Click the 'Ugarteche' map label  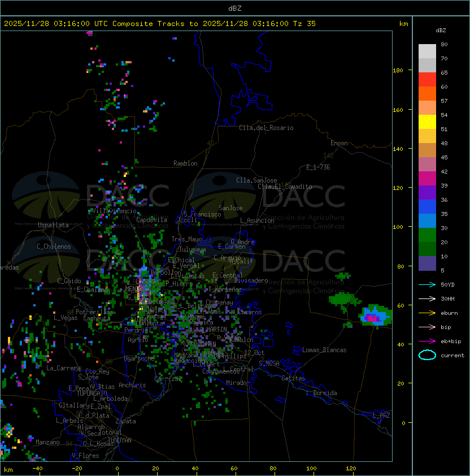coord(140,358)
